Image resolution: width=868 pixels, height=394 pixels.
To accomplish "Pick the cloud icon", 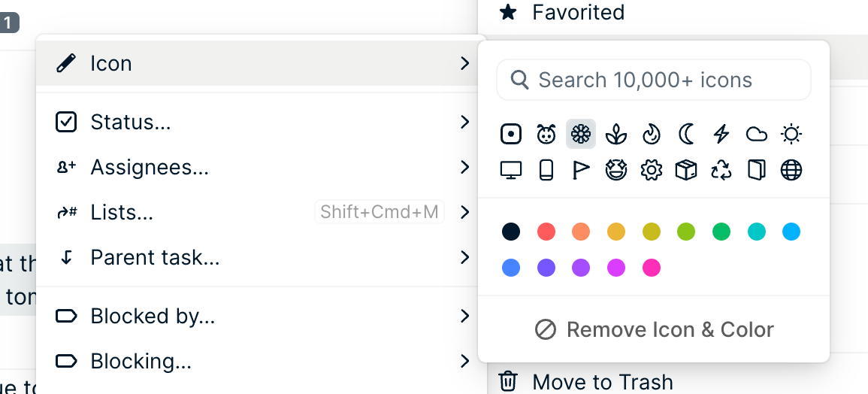I will point(756,135).
